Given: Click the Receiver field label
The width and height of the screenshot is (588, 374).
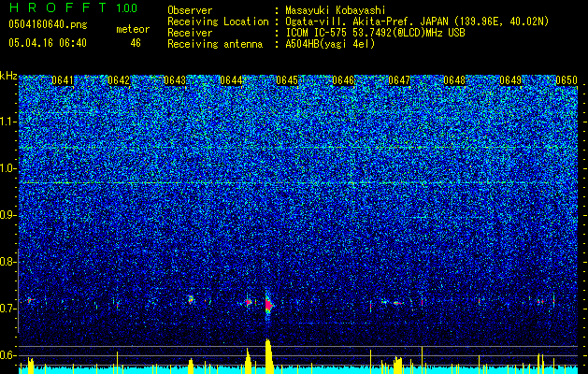Looking at the screenshot, I should (190, 33).
